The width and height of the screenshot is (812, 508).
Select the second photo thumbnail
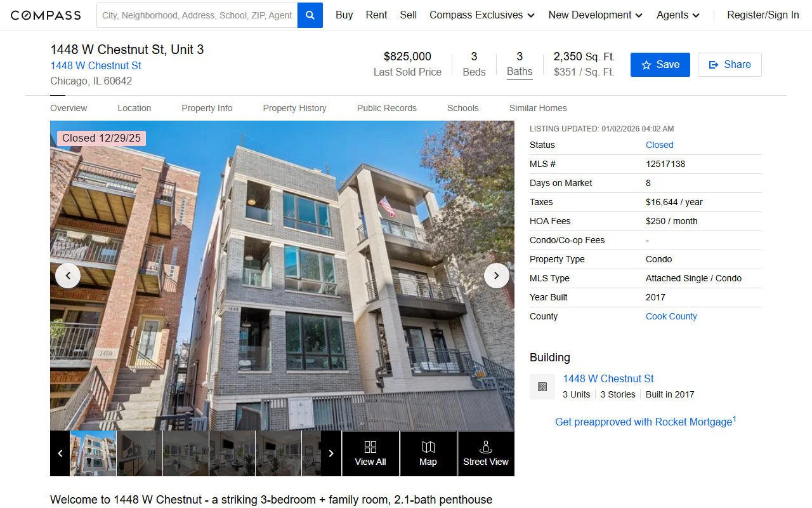tap(140, 453)
